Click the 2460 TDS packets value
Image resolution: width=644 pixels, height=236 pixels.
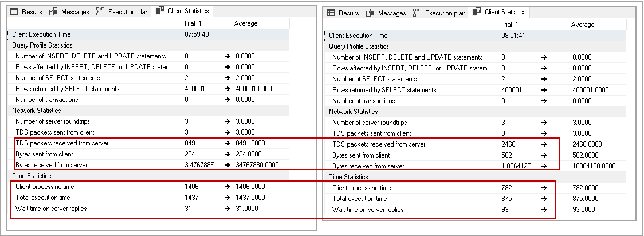508,144
